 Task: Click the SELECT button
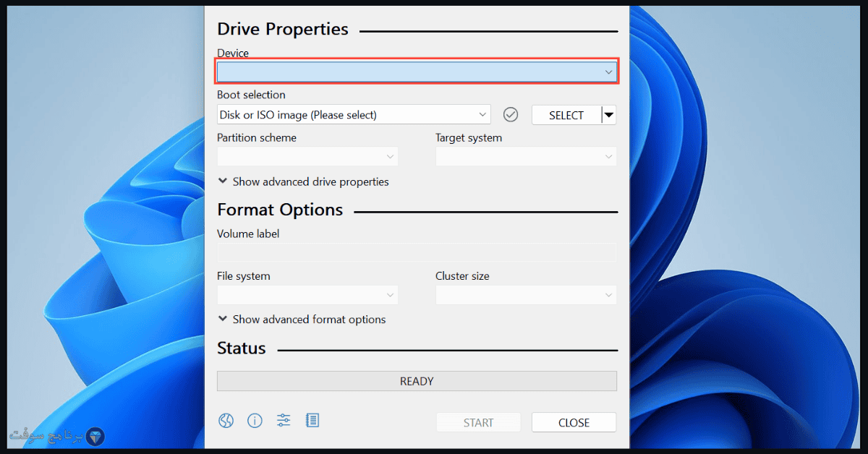566,115
